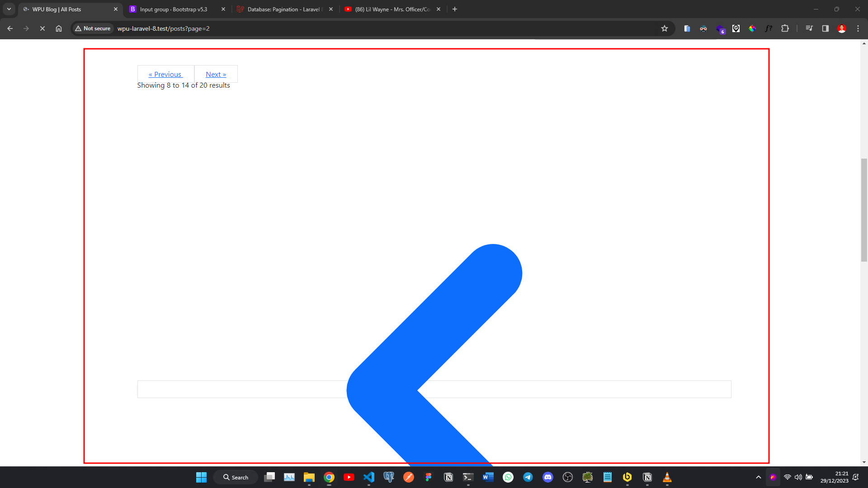Viewport: 868px width, 488px height.
Task: Click the browser back navigation arrow
Action: (10, 28)
